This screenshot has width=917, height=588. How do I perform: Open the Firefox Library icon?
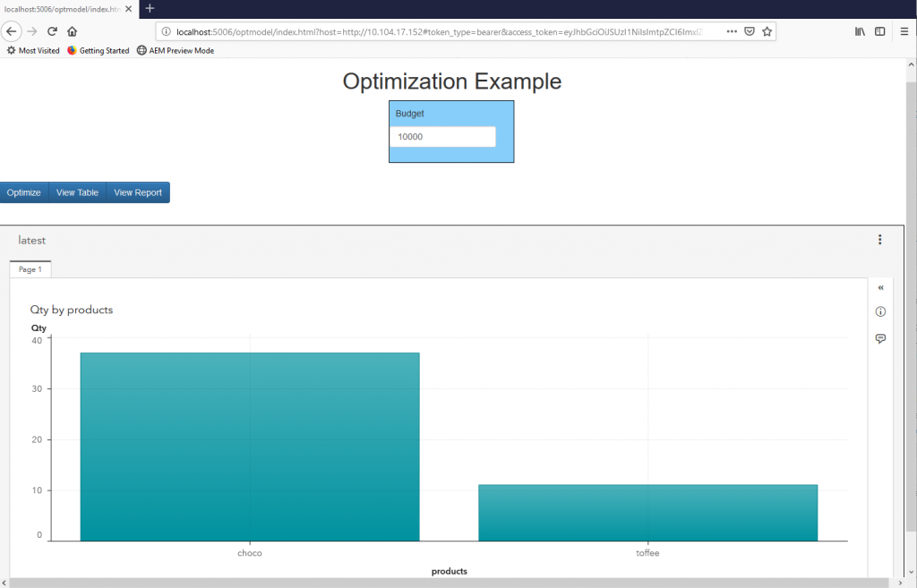tap(860, 31)
